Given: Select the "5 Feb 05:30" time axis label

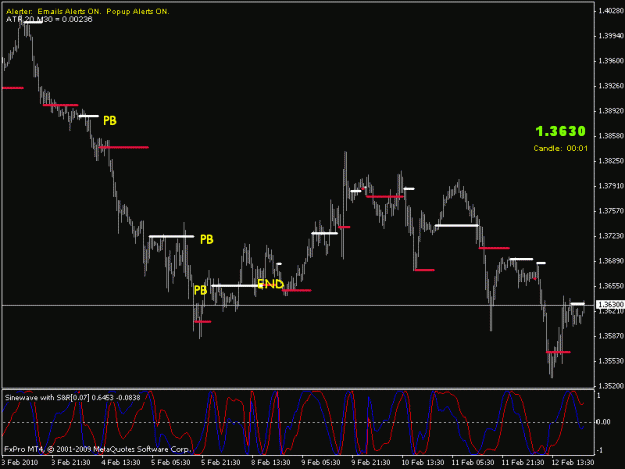Looking at the screenshot, I should [x=171, y=463].
